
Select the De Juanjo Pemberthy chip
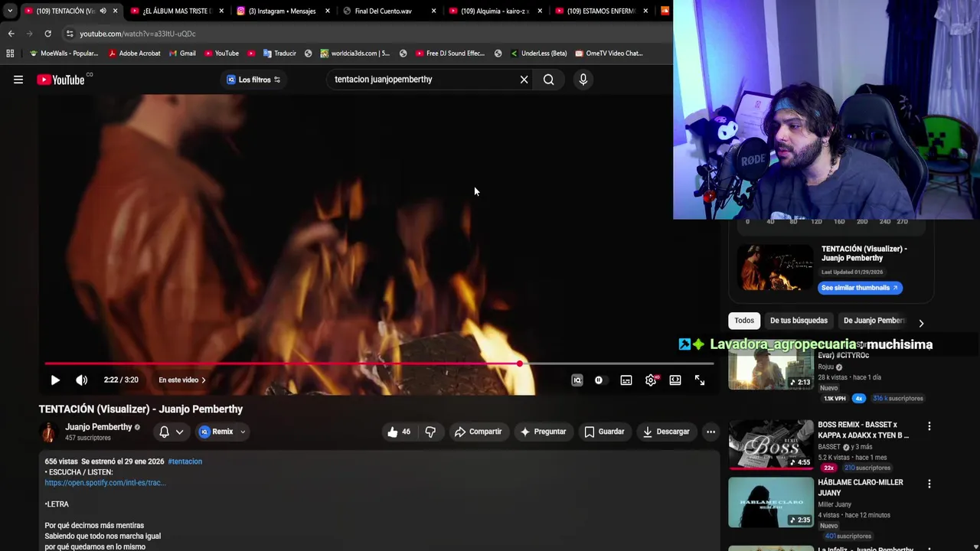click(x=874, y=321)
